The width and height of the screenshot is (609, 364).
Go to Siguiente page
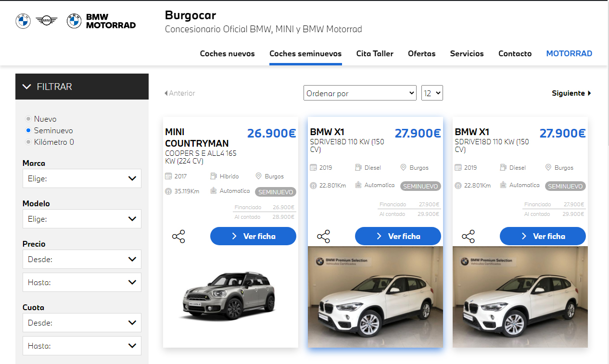click(x=571, y=93)
